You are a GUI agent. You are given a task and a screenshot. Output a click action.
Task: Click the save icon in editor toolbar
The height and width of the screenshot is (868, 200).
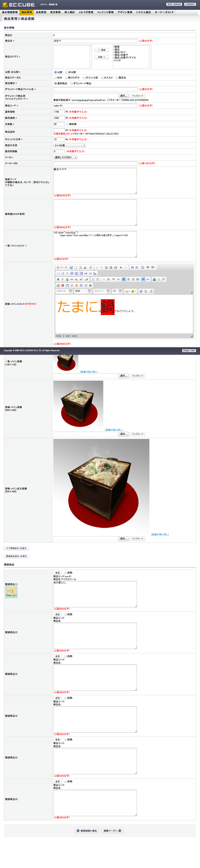click(71, 268)
